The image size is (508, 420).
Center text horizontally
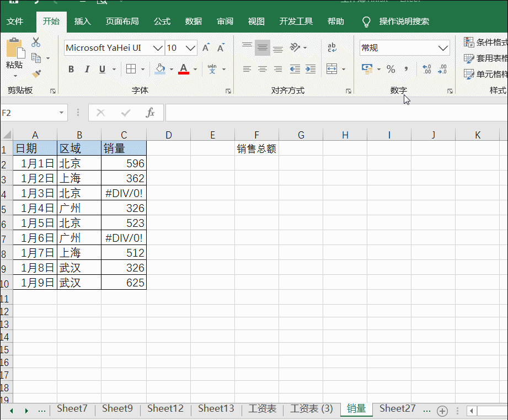[x=263, y=68]
